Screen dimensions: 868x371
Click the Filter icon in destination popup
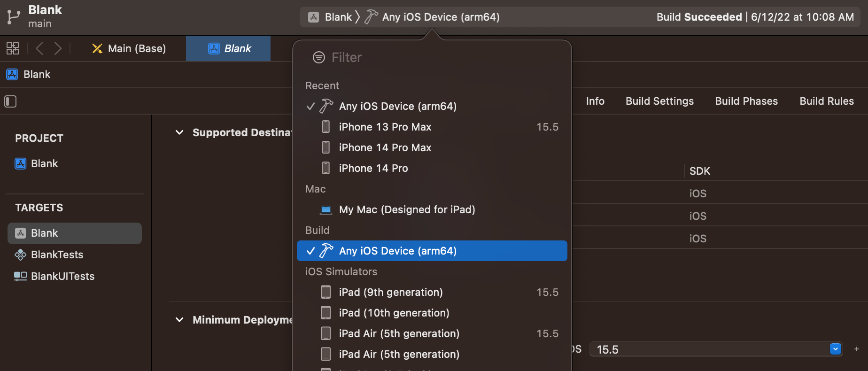pos(319,57)
